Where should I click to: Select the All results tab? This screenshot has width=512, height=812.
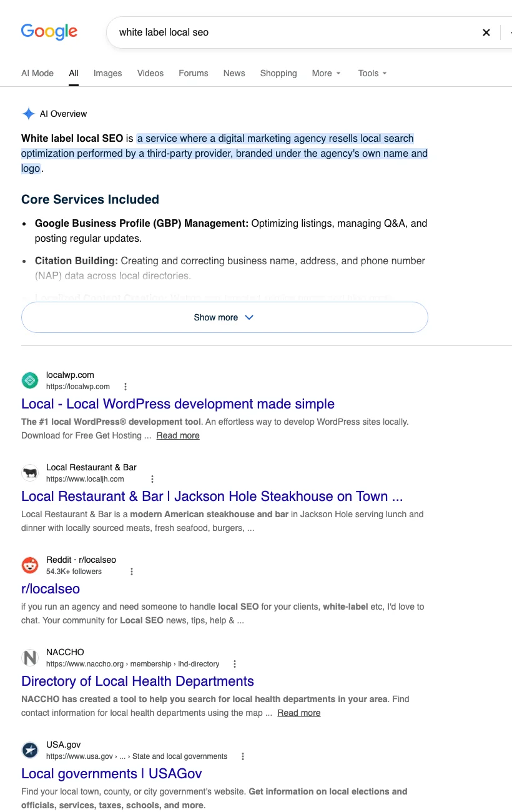pyautogui.click(x=74, y=73)
